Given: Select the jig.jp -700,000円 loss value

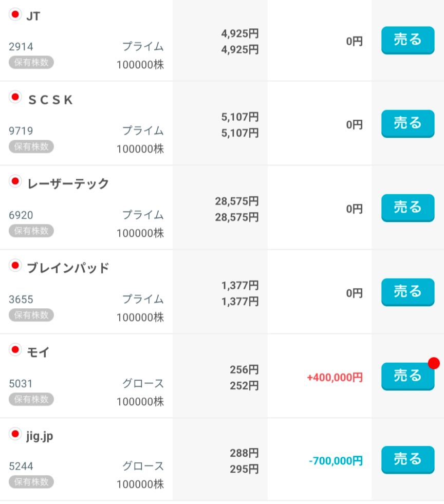Looking at the screenshot, I should pyautogui.click(x=336, y=461).
